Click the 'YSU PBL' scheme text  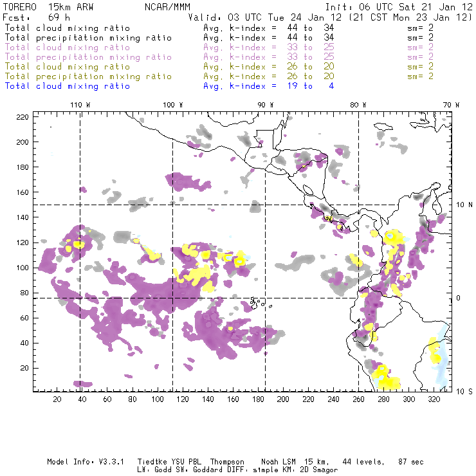coord(186,462)
